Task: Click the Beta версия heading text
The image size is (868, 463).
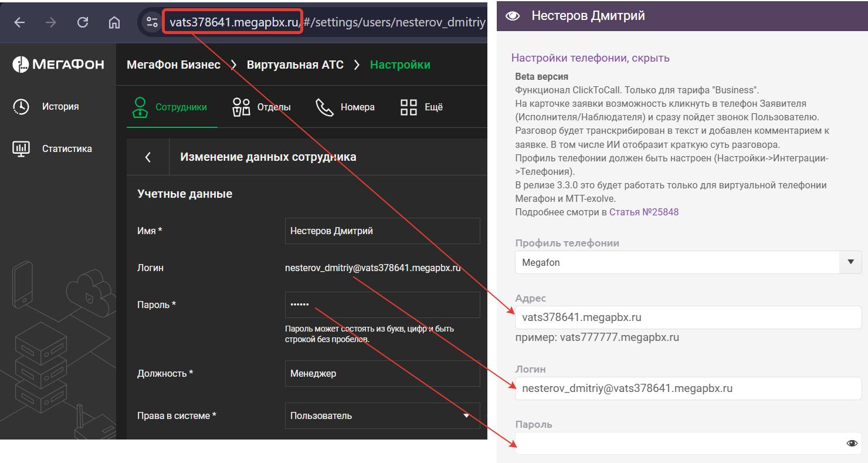Action: coord(542,76)
